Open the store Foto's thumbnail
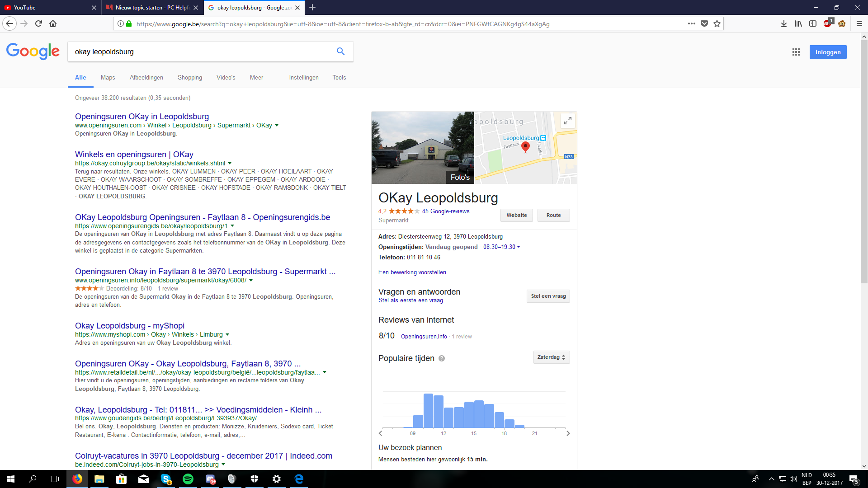Image resolution: width=868 pixels, height=488 pixels. (x=423, y=148)
